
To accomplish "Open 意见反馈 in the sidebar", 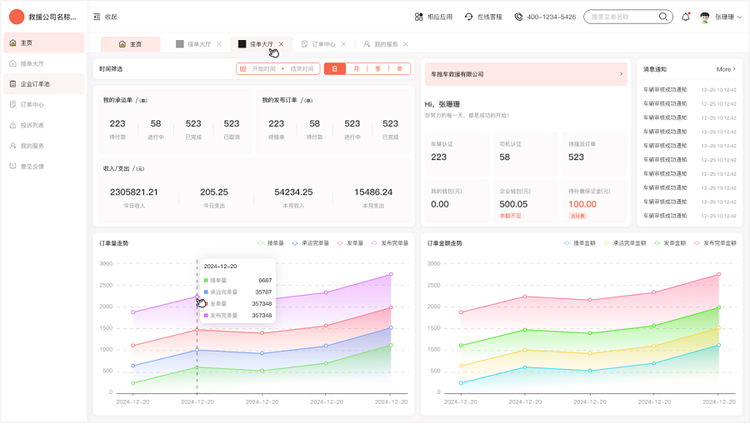I will pos(33,166).
